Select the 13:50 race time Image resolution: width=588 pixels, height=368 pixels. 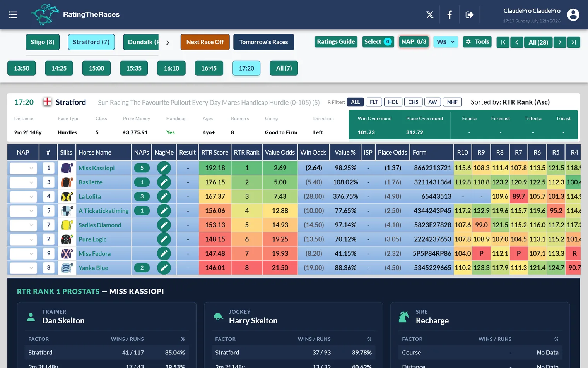(22, 68)
